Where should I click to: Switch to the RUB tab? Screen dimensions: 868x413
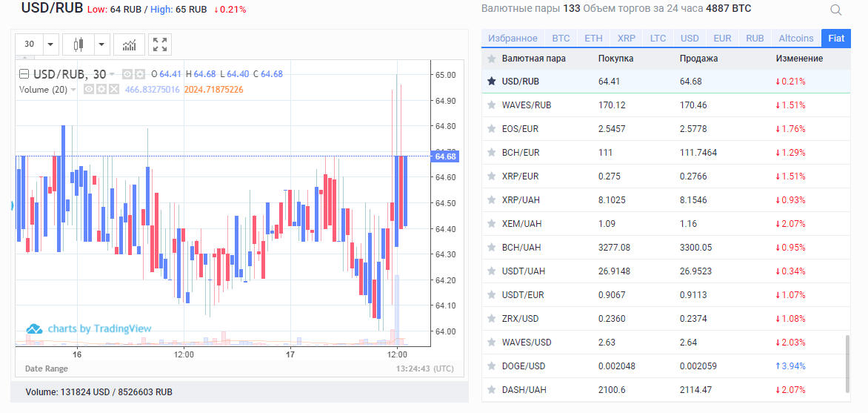point(755,39)
